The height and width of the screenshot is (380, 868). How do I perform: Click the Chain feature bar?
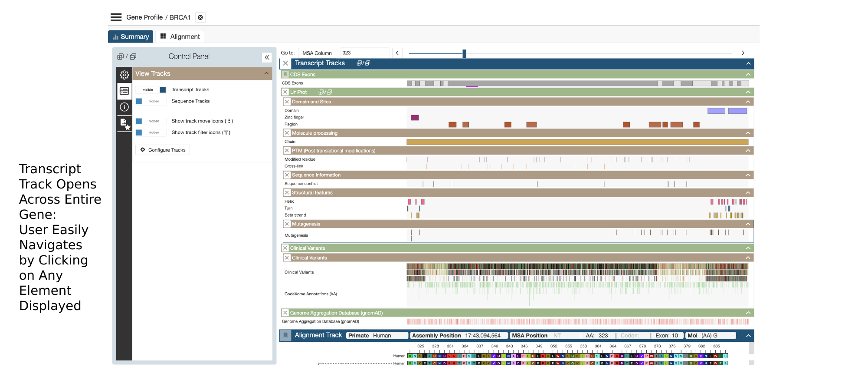(577, 142)
